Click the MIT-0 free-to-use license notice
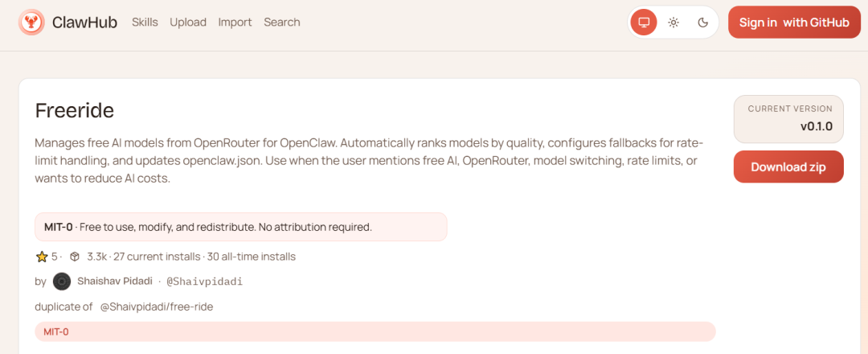868x354 pixels. (x=240, y=227)
